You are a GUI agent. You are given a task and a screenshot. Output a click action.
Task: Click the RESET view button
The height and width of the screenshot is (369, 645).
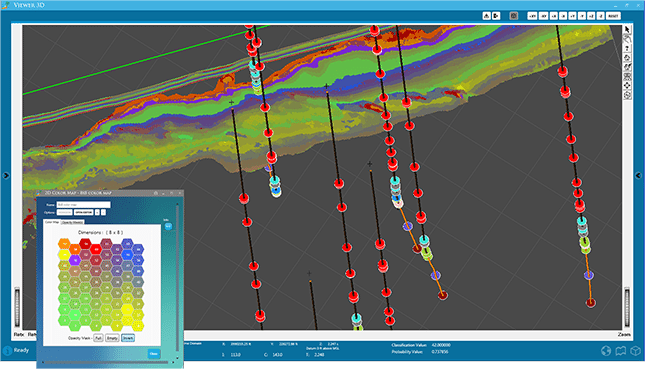click(613, 16)
